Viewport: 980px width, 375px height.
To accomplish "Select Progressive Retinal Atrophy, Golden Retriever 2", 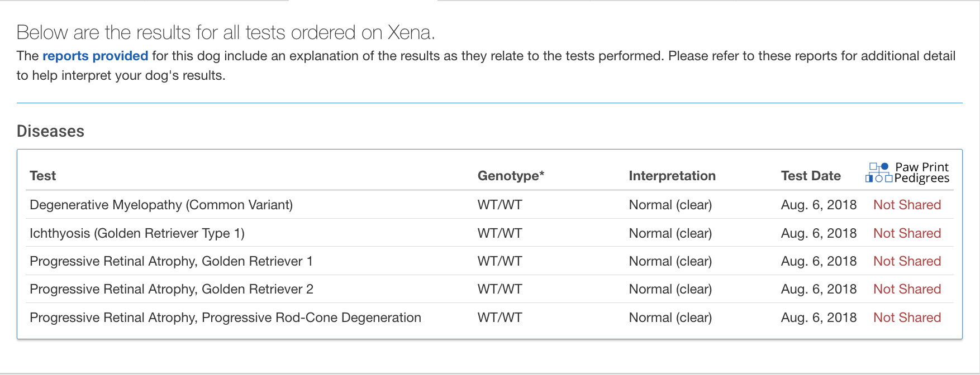I will click(x=172, y=289).
